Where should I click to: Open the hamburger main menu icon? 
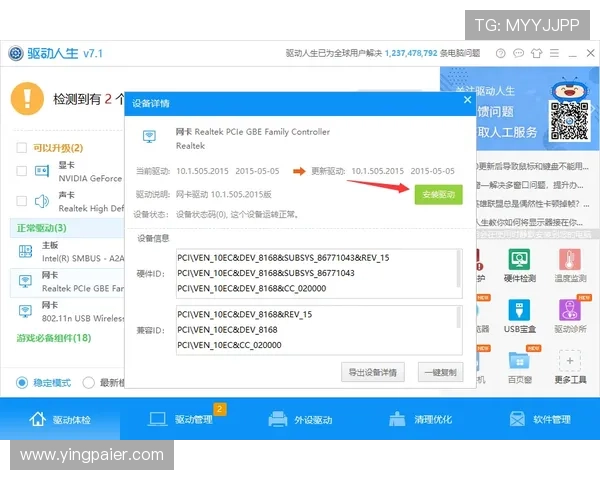554,53
